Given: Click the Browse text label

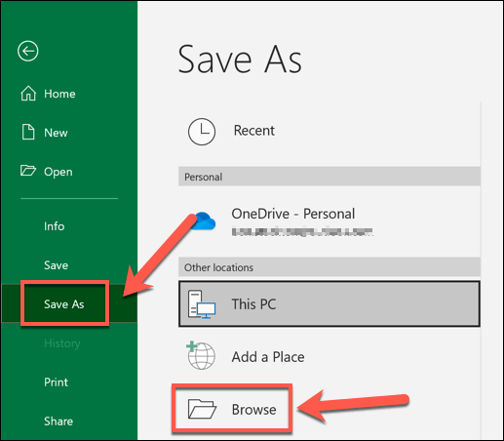Looking at the screenshot, I should (253, 410).
